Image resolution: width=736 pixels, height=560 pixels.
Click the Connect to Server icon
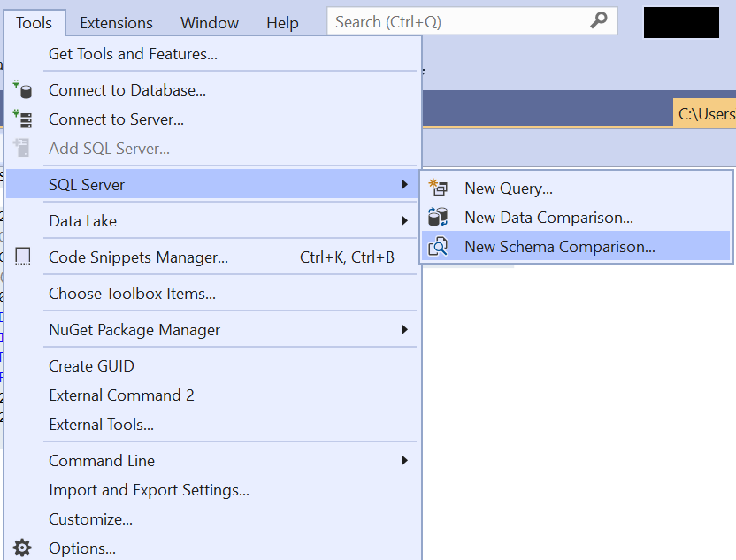click(x=21, y=119)
